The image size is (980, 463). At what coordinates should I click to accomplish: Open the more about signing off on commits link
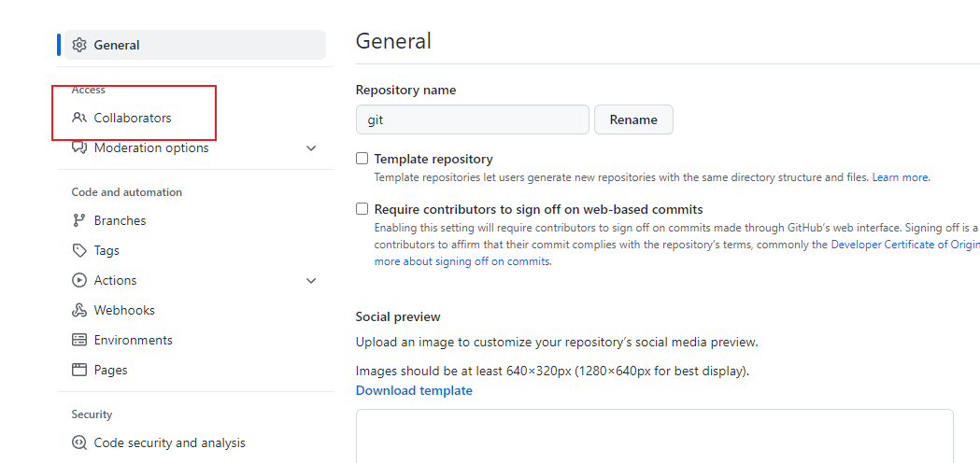[x=462, y=261]
